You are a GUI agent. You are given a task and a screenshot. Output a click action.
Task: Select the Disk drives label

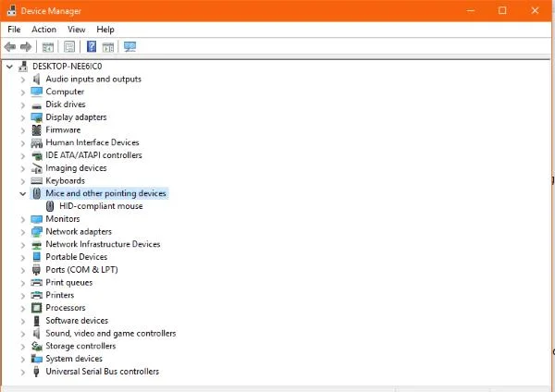66,104
